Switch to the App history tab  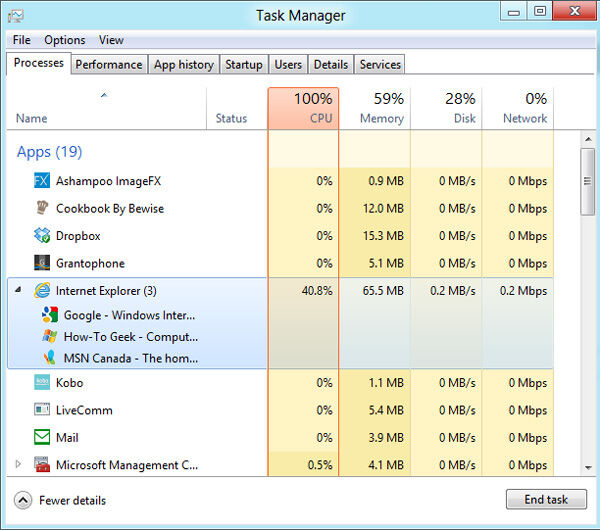[184, 64]
